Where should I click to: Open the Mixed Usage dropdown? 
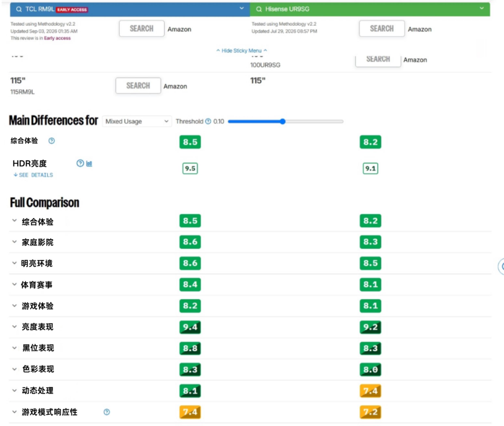pos(137,121)
